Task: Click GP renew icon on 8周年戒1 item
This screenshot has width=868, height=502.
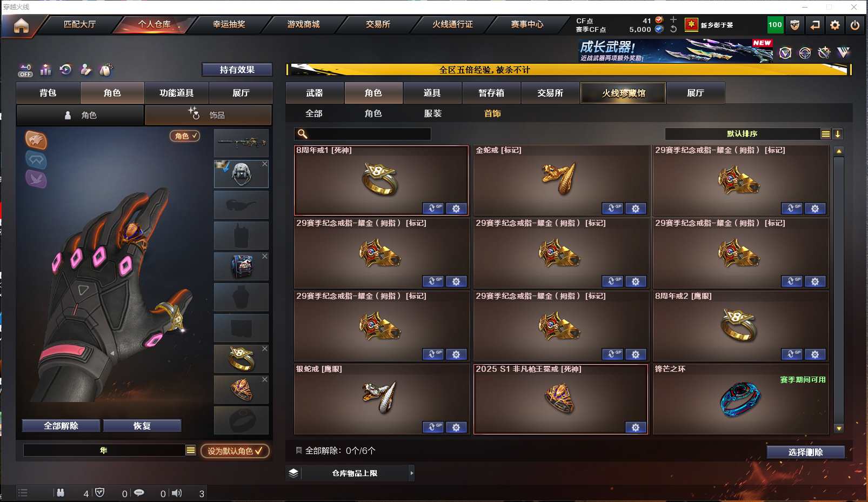Action: tap(433, 209)
